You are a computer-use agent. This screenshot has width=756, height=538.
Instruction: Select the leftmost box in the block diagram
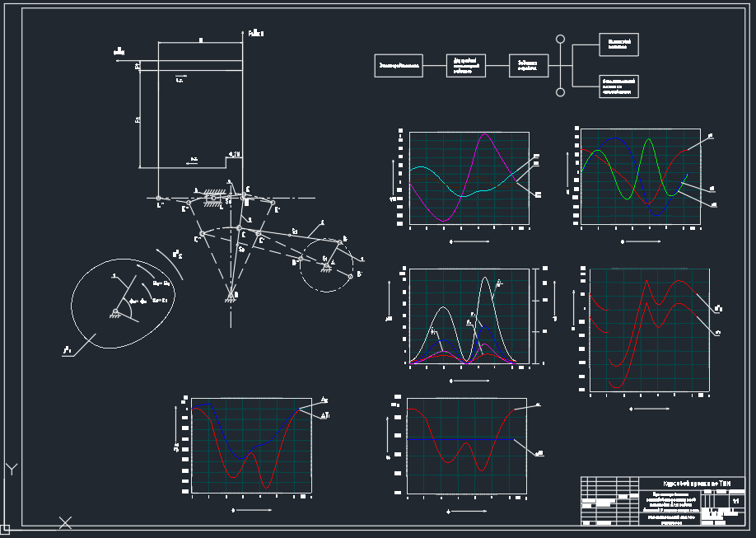pos(399,65)
